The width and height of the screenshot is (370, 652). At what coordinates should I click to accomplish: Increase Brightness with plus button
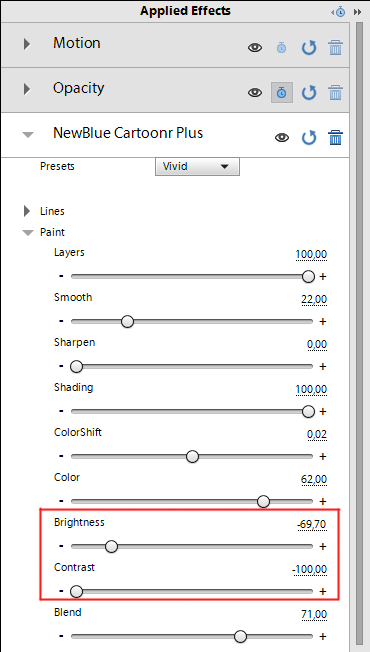point(323,546)
